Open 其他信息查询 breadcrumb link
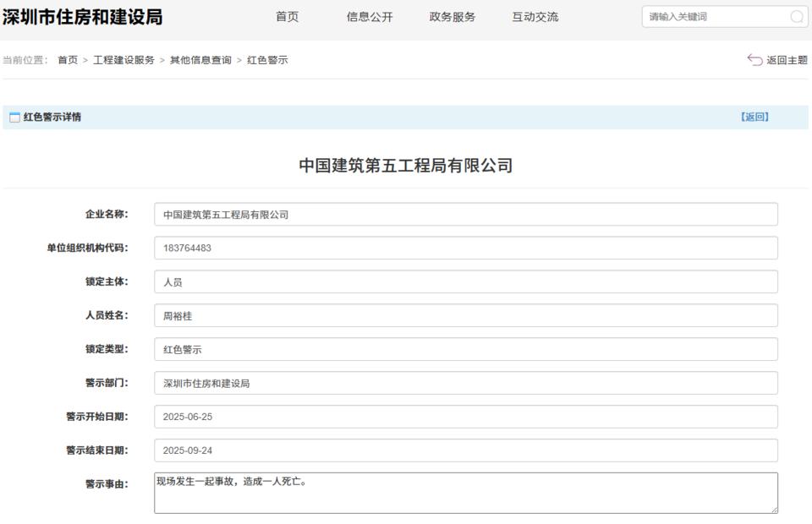The width and height of the screenshot is (812, 524). [x=201, y=60]
